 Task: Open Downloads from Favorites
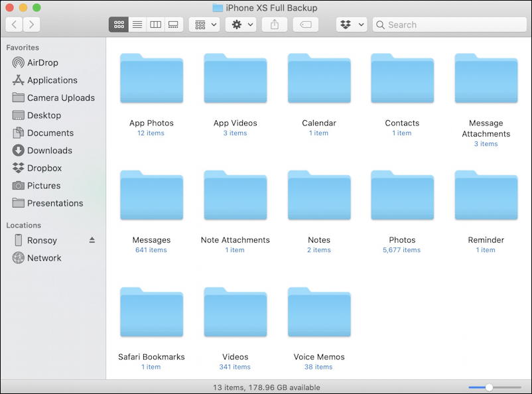pyautogui.click(x=42, y=151)
